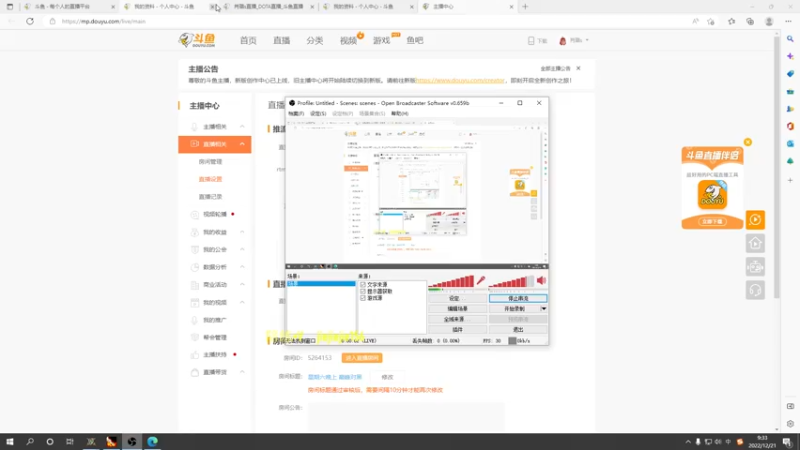Viewport: 800px width, 450px height.
Task: Switch to the last browser tab 主播中心
Action: [467, 7]
